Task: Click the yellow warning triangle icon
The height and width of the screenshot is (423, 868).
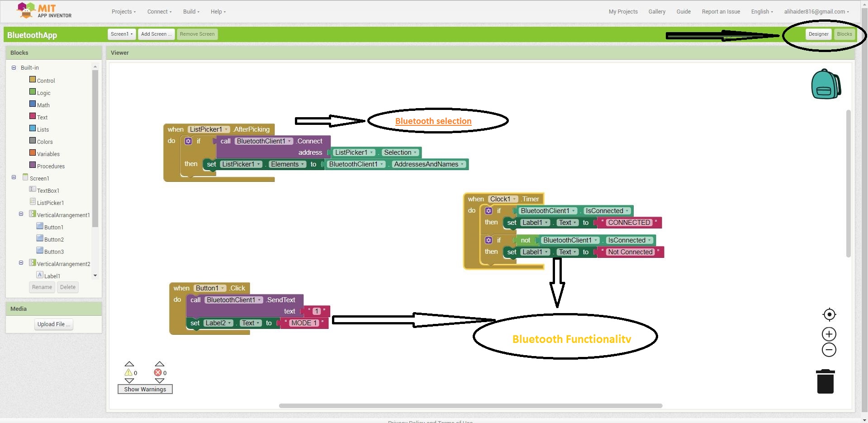Action: coord(128,372)
